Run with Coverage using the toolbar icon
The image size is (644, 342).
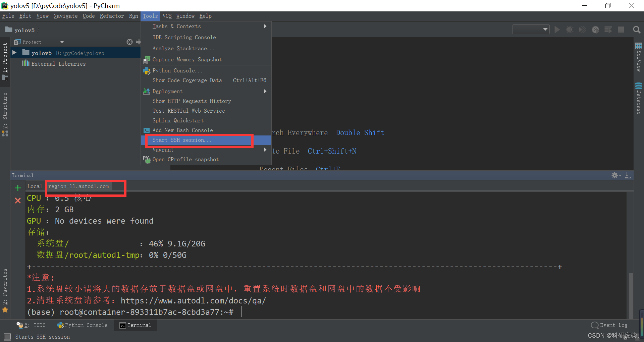click(583, 30)
